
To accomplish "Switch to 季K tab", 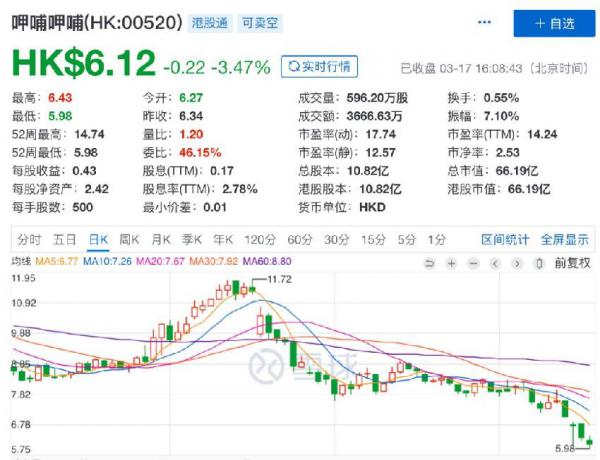I will pyautogui.click(x=192, y=240).
